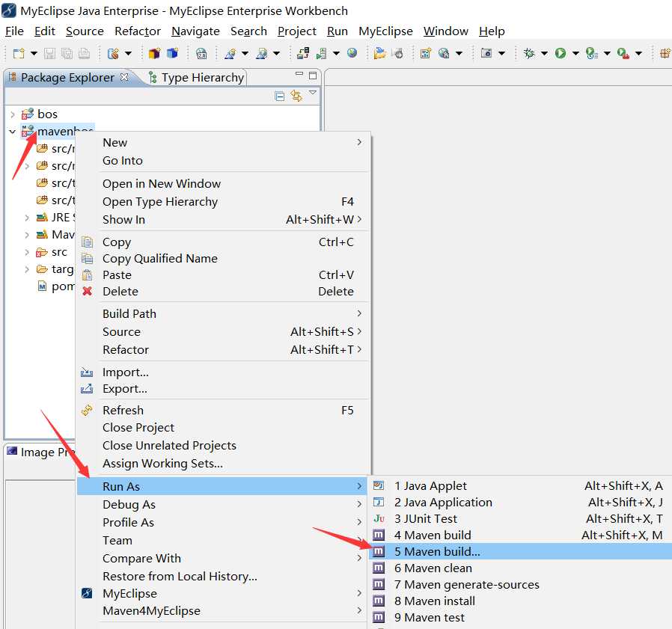Screen dimensions: 672x629
Task: Choose Refresh in context menu
Action: pos(223,411)
